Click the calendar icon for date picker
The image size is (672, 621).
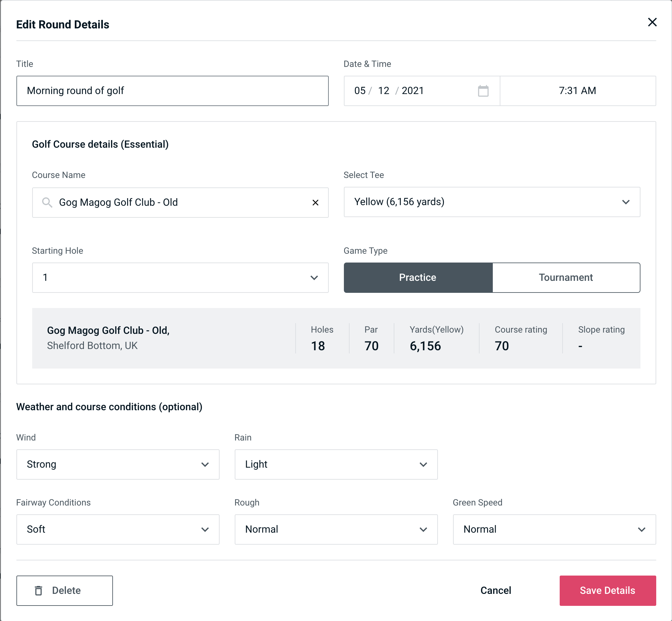click(483, 91)
